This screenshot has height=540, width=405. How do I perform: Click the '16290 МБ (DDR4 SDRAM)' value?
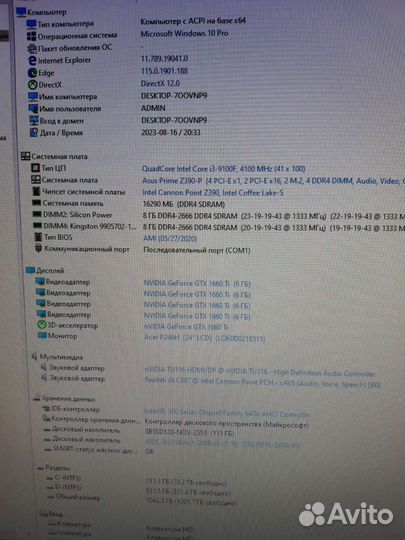point(184,205)
